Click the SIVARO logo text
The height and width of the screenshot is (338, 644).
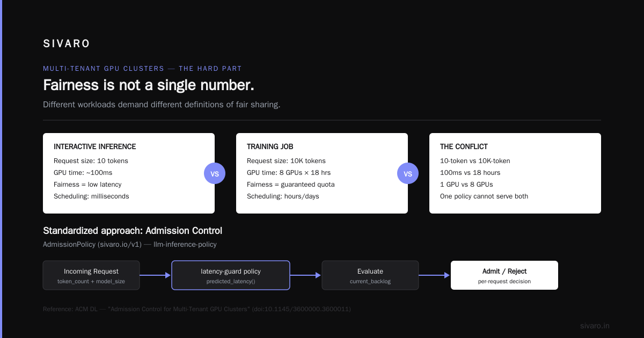coord(67,44)
